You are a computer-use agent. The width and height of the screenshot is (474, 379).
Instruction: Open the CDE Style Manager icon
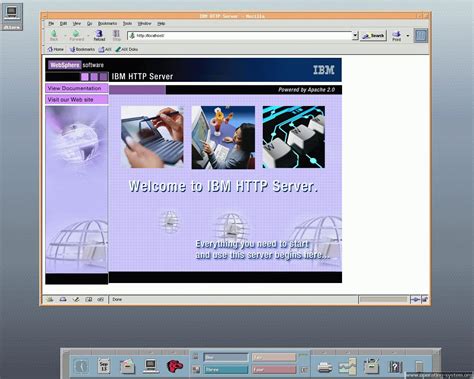pos(348,366)
